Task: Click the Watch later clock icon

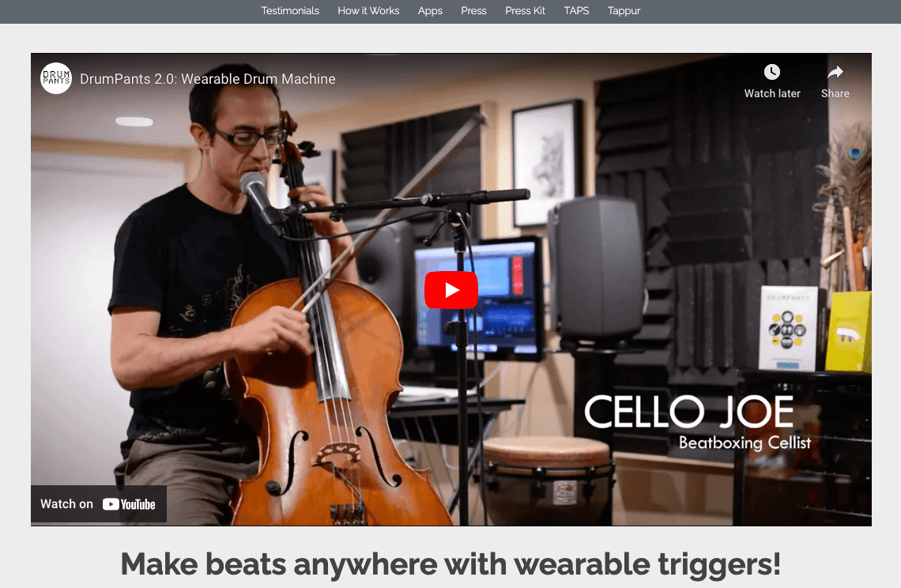Action: pos(771,72)
